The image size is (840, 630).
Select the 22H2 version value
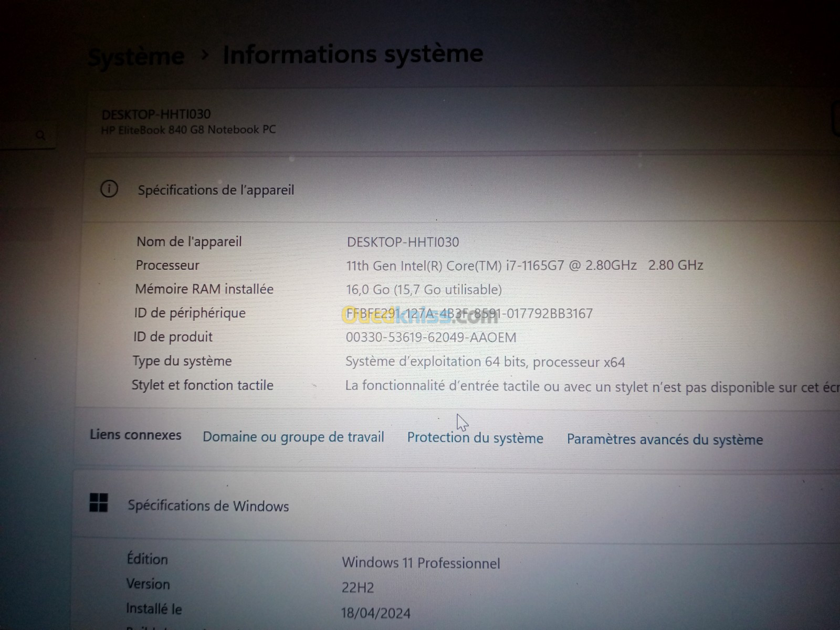358,587
